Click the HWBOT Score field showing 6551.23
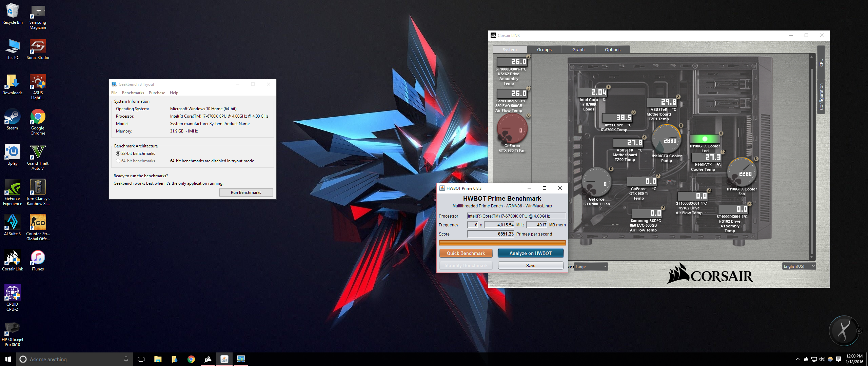This screenshot has height=366, width=868. point(491,234)
